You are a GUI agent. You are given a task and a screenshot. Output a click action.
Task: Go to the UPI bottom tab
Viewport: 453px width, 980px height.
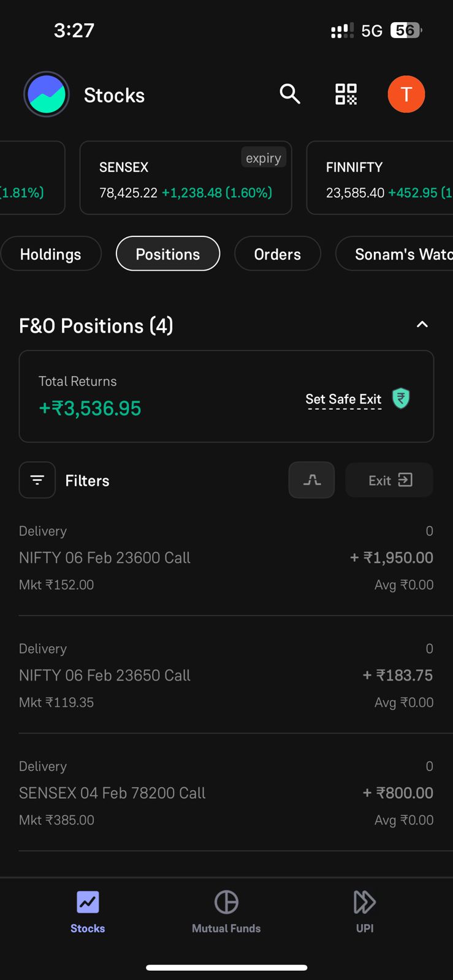(x=365, y=911)
